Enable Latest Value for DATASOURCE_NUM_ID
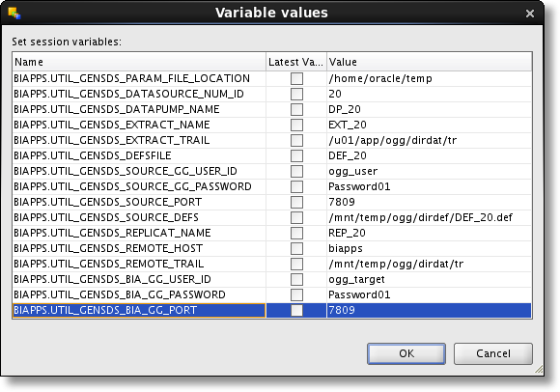This screenshot has width=560, height=392. pyautogui.click(x=296, y=94)
